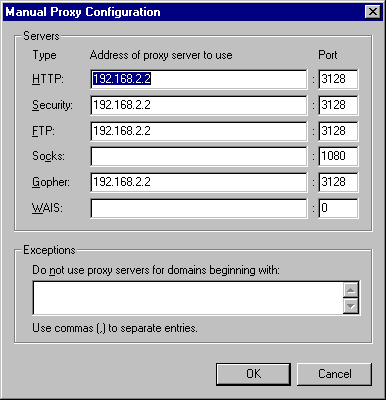The image size is (386, 400).
Task: Click the Type column header
Action: coord(44,56)
